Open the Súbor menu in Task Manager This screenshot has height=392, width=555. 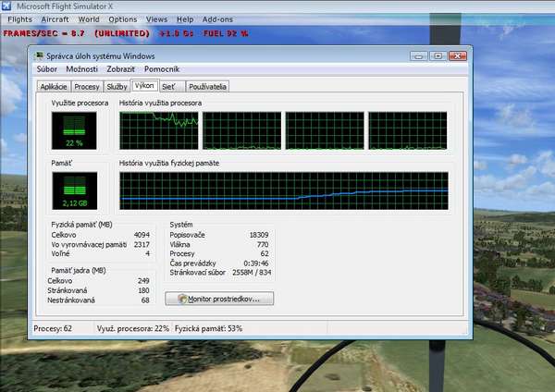pos(47,69)
